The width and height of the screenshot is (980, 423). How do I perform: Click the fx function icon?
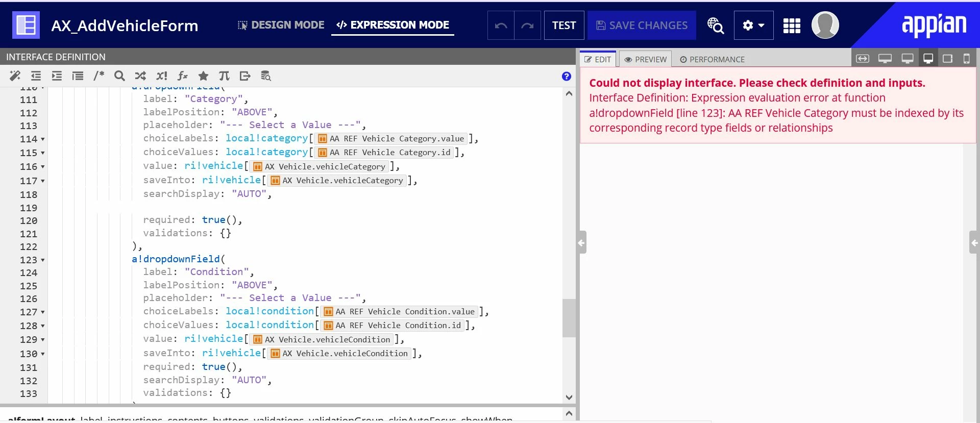pos(182,76)
